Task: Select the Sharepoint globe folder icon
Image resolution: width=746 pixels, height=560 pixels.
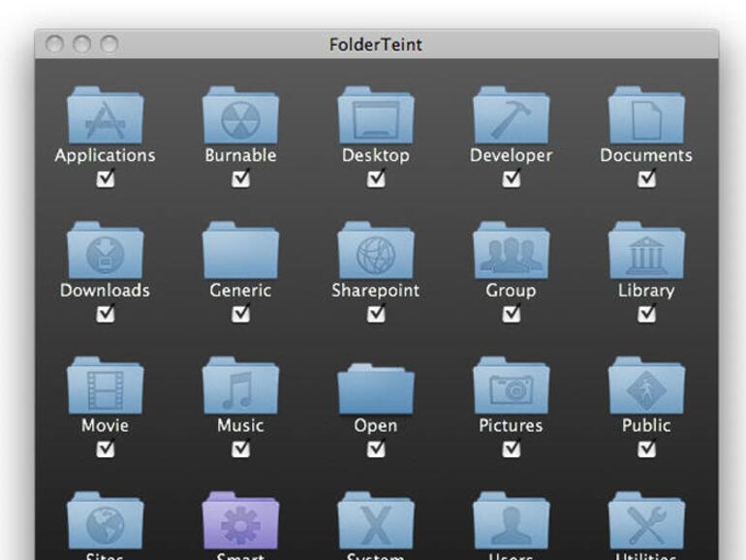Action: tap(376, 250)
